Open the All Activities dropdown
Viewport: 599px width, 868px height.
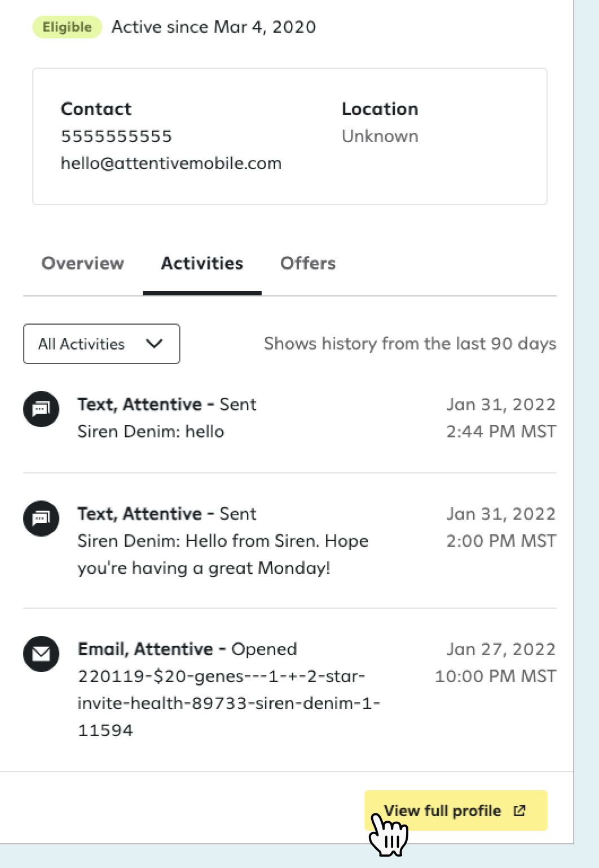tap(102, 344)
